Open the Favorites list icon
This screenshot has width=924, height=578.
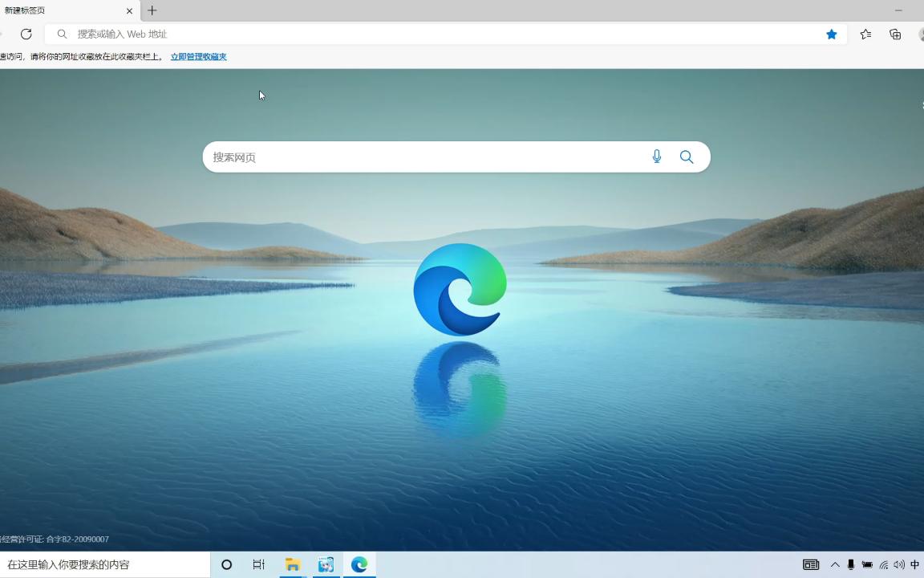(x=865, y=34)
